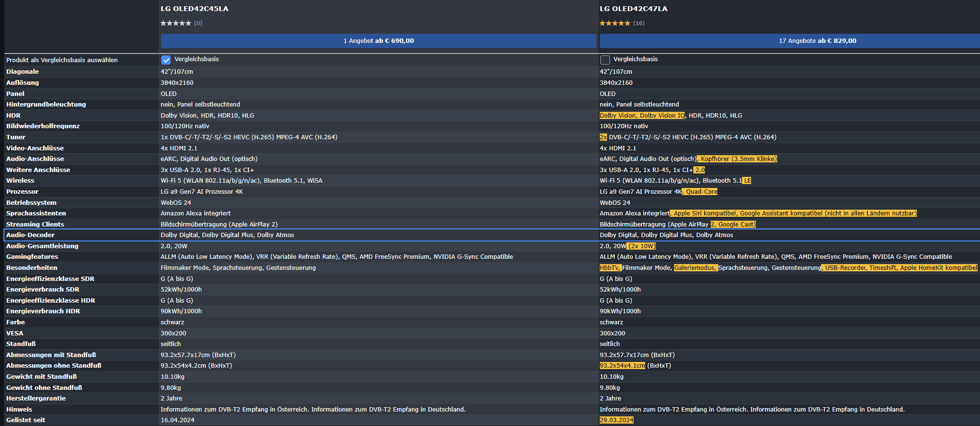Open the LG OLED42C47LA product title

click(x=634, y=9)
